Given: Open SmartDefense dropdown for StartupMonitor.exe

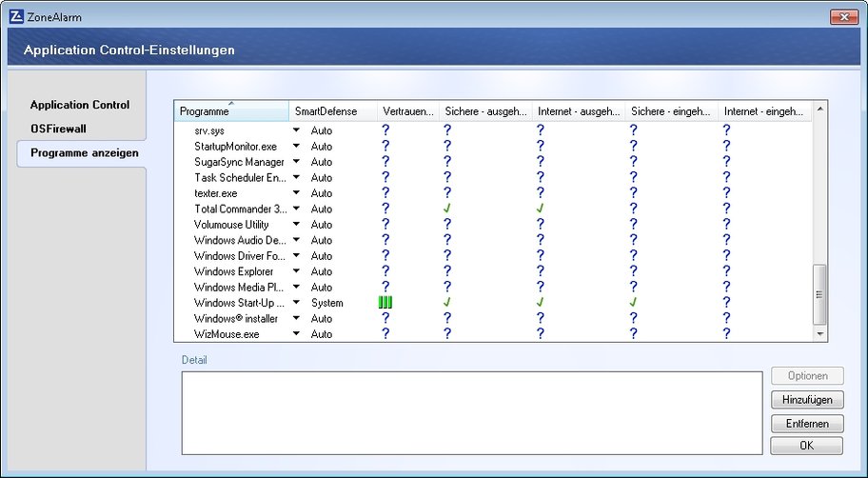Looking at the screenshot, I should coord(296,146).
